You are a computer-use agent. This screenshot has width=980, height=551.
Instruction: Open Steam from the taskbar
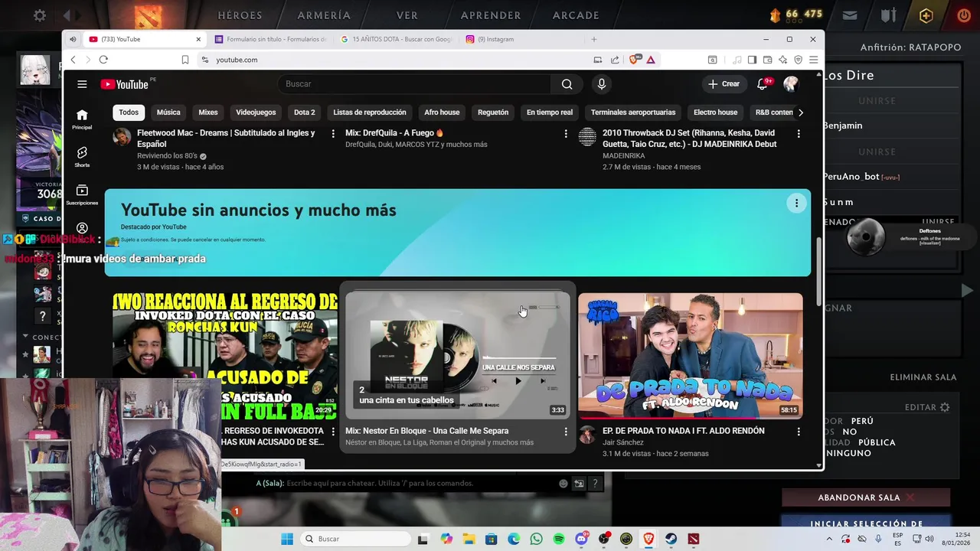click(x=671, y=539)
